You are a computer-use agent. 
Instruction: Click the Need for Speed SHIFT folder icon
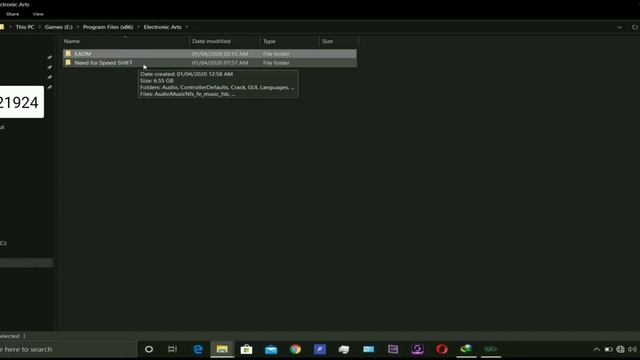68,62
